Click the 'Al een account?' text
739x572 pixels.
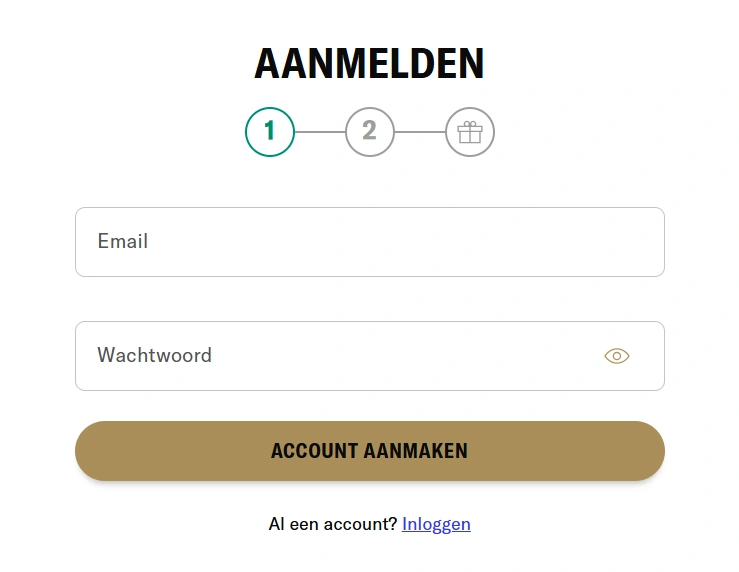(x=333, y=524)
